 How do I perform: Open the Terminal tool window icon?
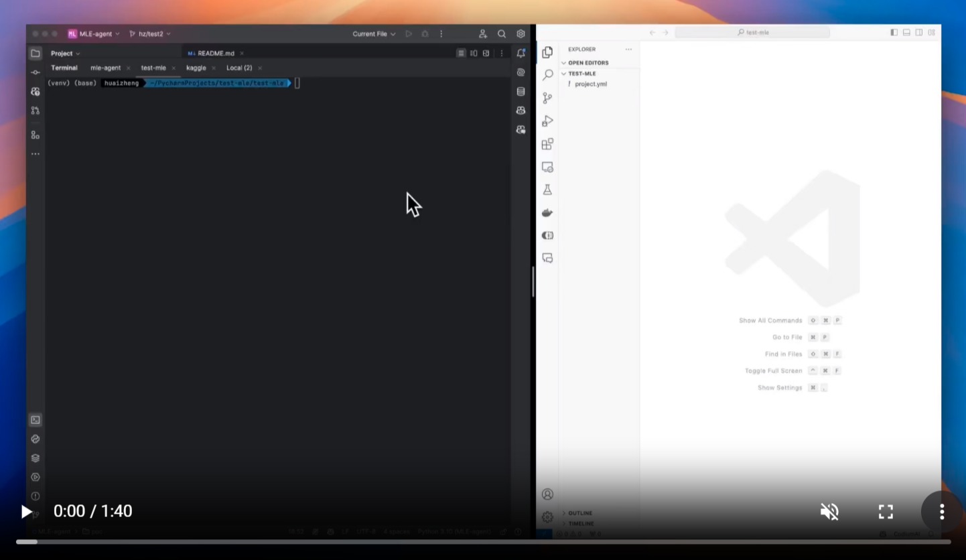point(36,420)
